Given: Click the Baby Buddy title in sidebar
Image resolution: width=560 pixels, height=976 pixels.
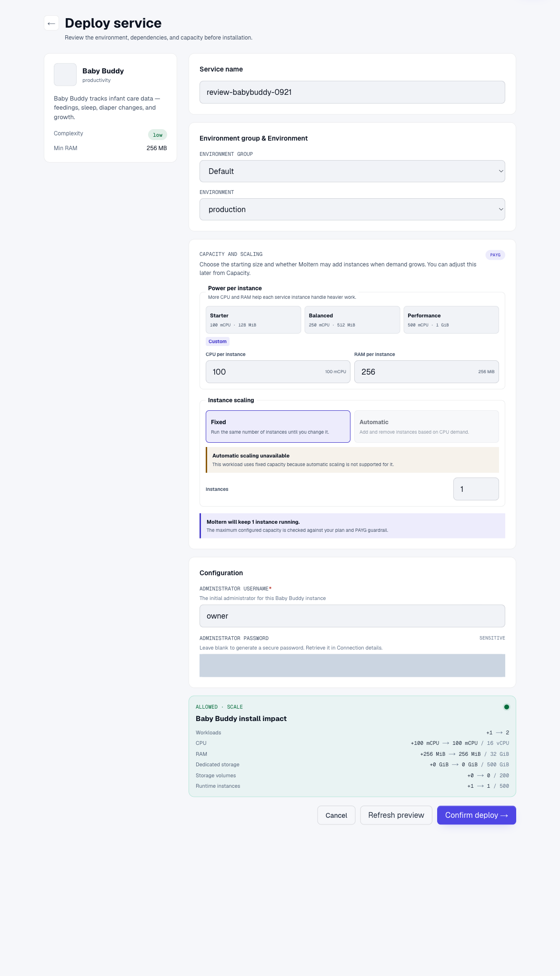Looking at the screenshot, I should (x=103, y=71).
